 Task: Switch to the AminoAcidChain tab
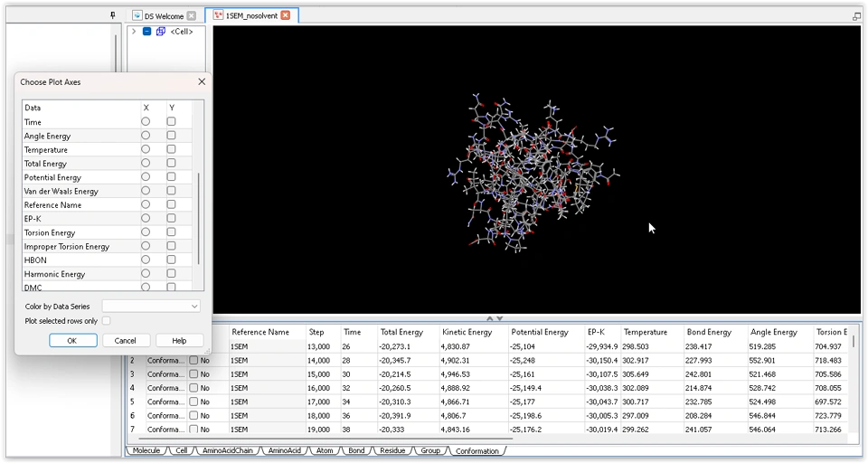point(228,450)
